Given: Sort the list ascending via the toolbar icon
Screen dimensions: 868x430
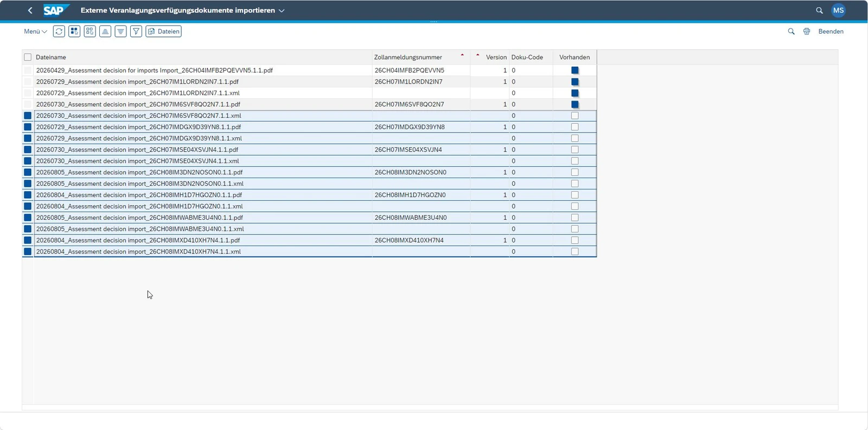Looking at the screenshot, I should (105, 31).
